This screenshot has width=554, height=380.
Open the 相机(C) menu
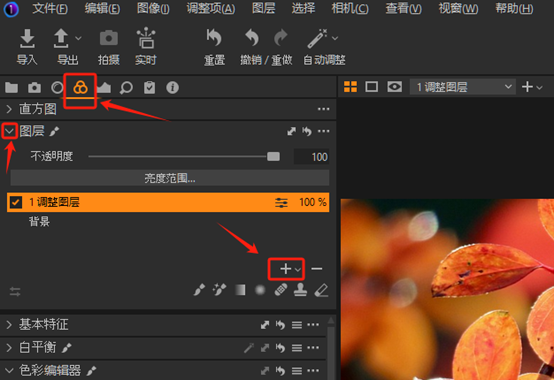350,8
